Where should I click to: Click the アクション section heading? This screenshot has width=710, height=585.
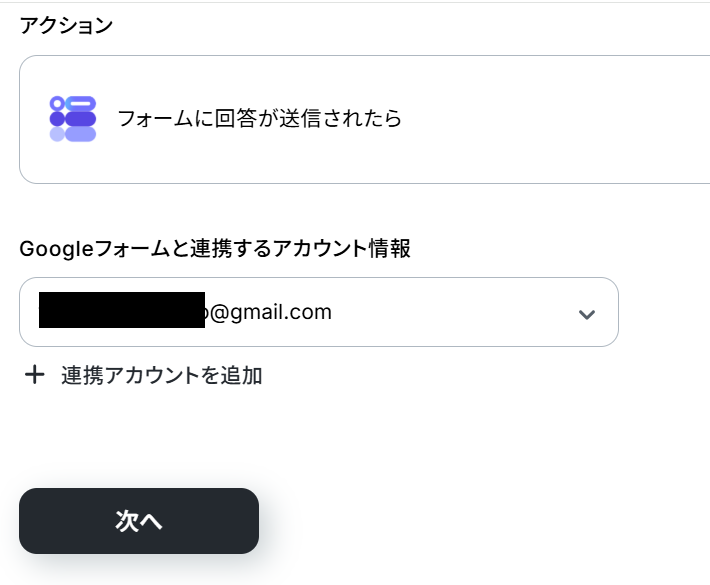(x=66, y=25)
